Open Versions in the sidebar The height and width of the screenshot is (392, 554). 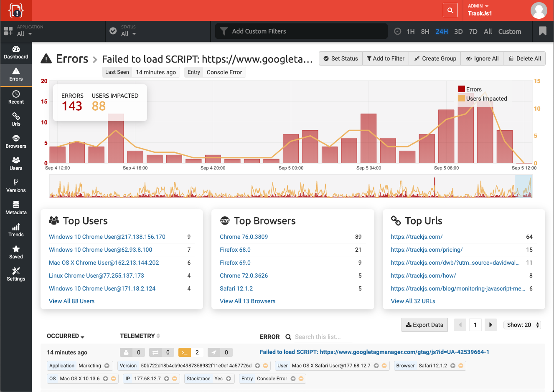[16, 186]
